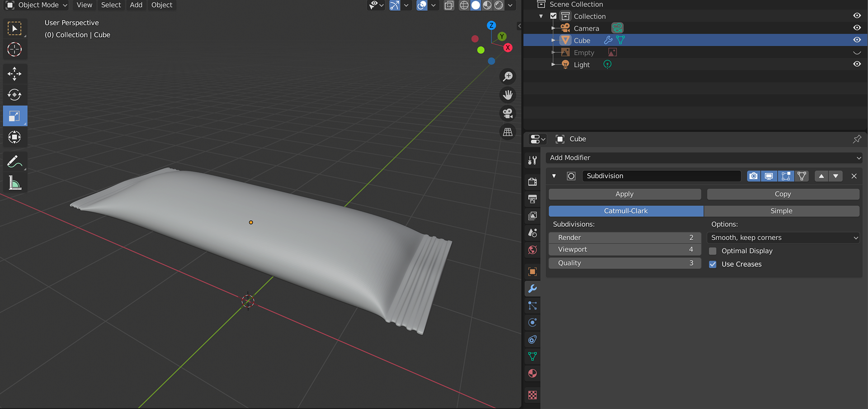Select the Select Box tool
The image size is (868, 409).
tap(15, 29)
